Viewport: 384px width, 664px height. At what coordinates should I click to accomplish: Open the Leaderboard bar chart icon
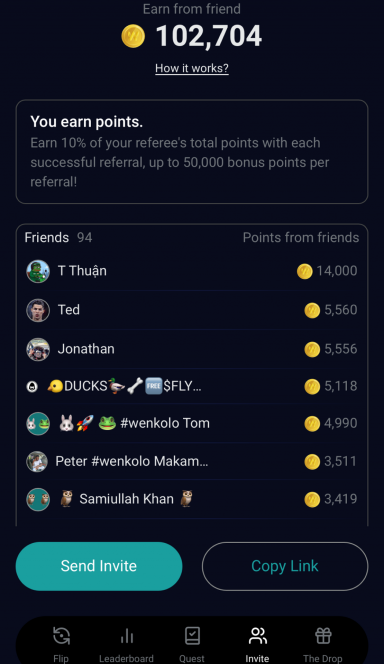click(127, 636)
